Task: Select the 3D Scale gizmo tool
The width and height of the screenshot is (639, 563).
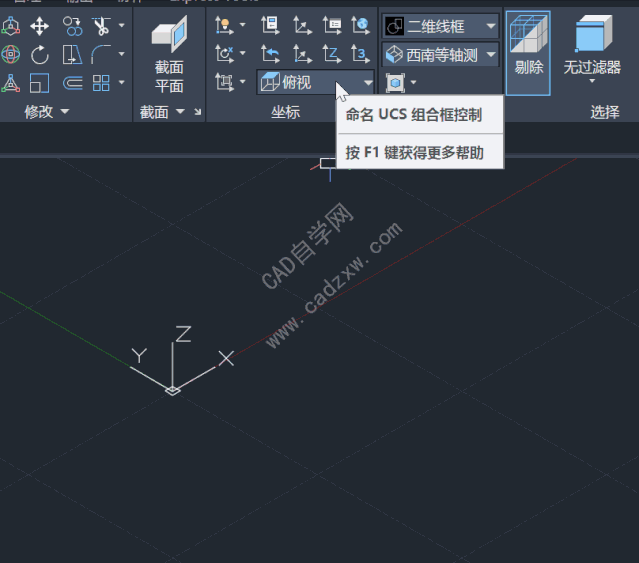Action: click(x=11, y=83)
